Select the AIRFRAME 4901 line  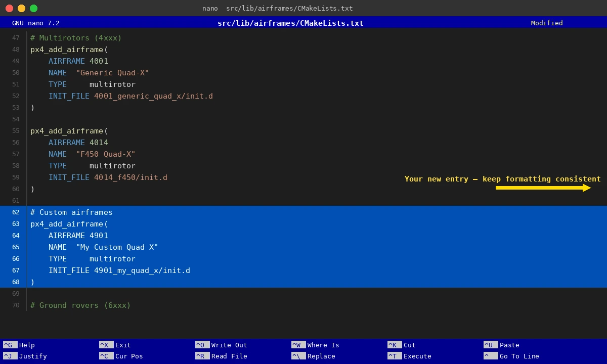[78, 235]
